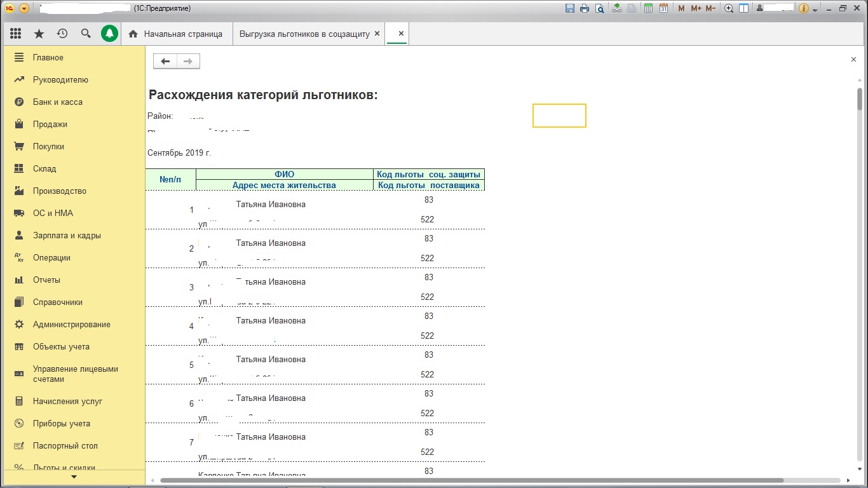
Task: Go forward with the right arrow button
Action: tap(188, 61)
